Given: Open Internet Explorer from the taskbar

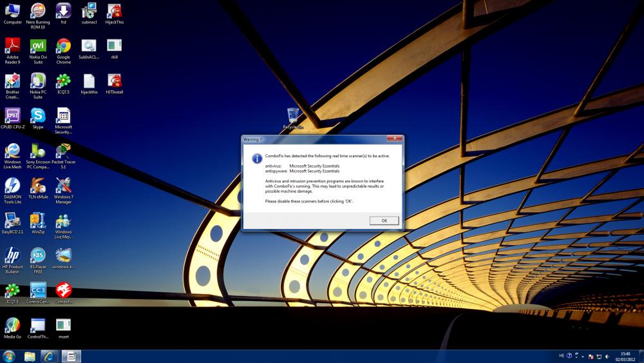Looking at the screenshot, I should (49, 356).
